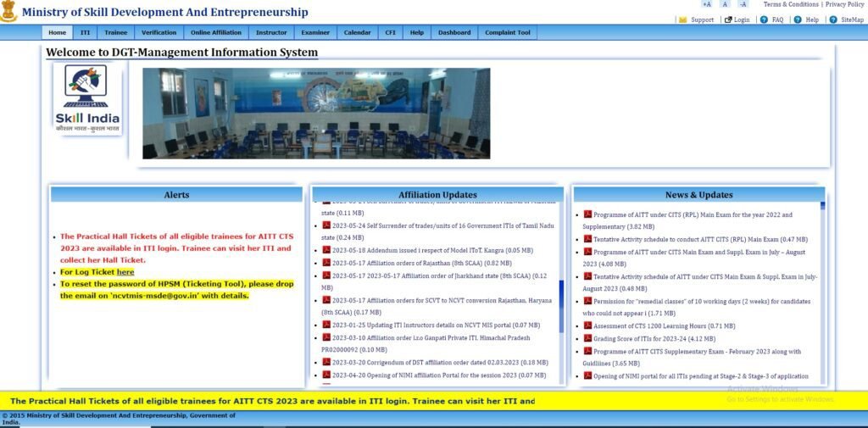Open the ITI menu

[x=86, y=33]
